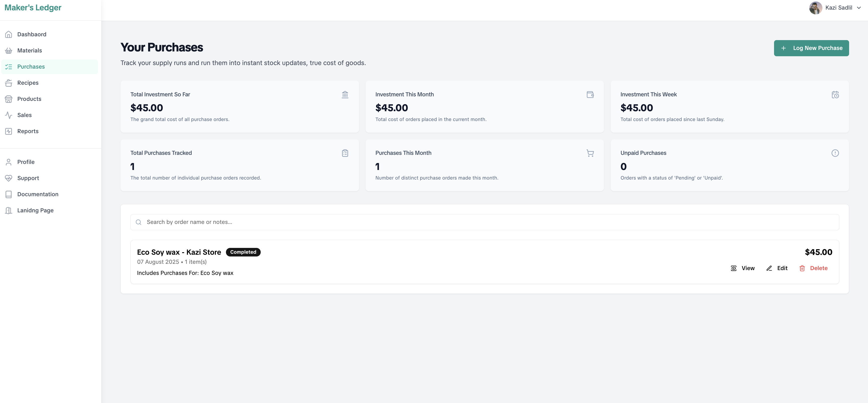
Task: Click the Total Investment bank icon
Action: pyautogui.click(x=345, y=95)
